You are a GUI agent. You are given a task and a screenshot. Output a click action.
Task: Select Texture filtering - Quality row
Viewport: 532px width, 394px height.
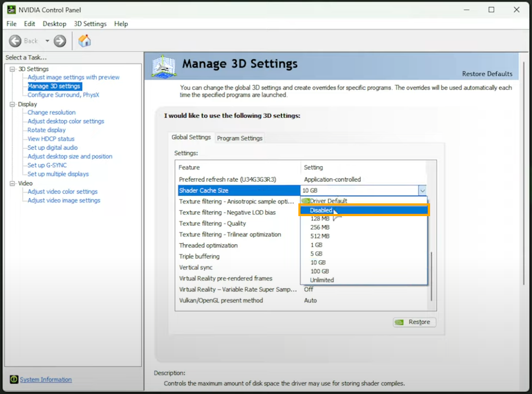pyautogui.click(x=239, y=224)
